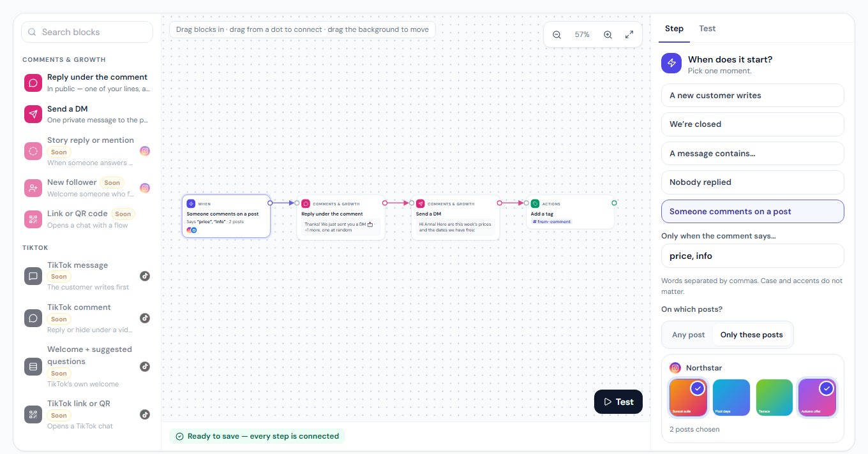The height and width of the screenshot is (454, 868).
Task: Click the Send a DM sidebar block title
Action: [x=68, y=109]
